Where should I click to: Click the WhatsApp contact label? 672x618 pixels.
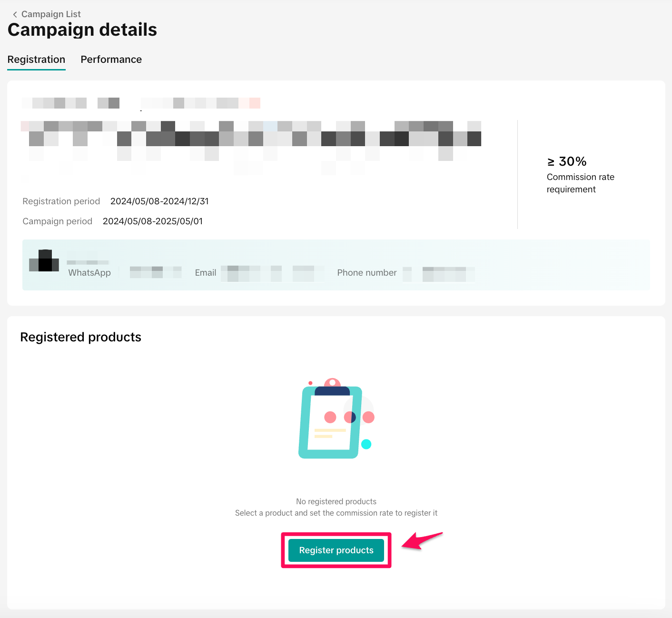[89, 273]
